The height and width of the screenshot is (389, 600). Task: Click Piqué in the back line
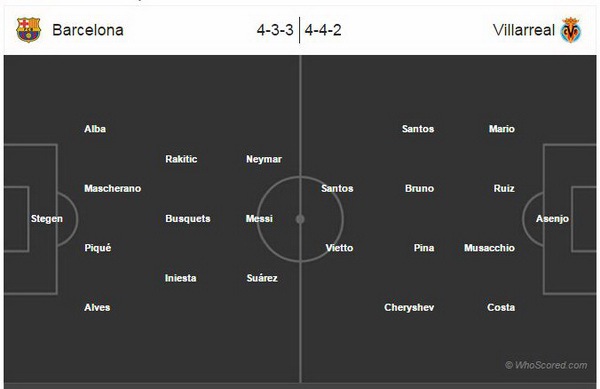coord(98,248)
